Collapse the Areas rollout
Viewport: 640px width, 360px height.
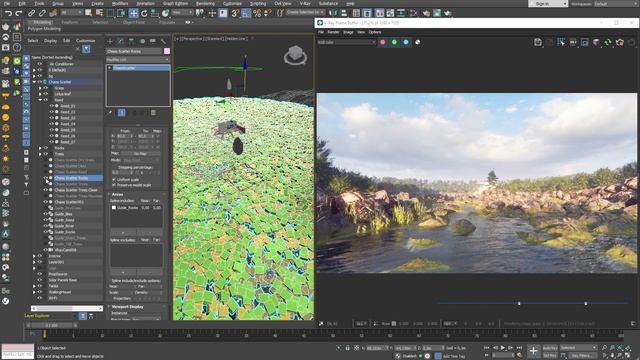point(117,195)
